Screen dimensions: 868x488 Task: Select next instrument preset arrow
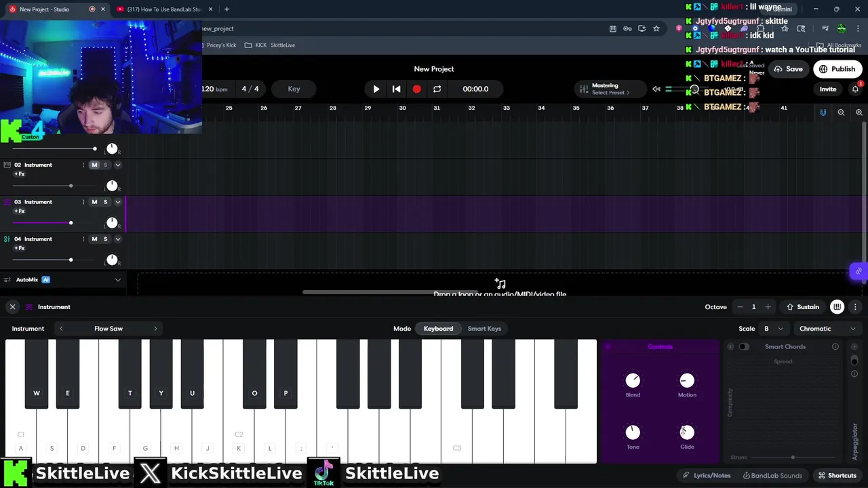(x=155, y=329)
